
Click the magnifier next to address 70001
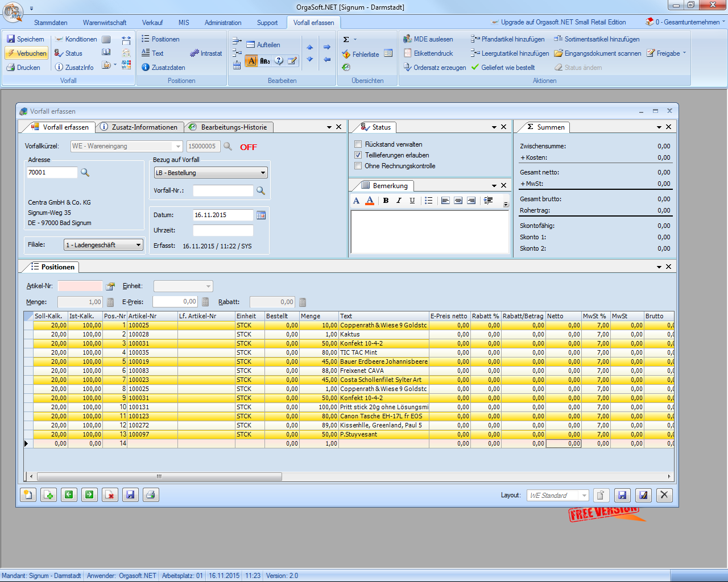tap(85, 172)
